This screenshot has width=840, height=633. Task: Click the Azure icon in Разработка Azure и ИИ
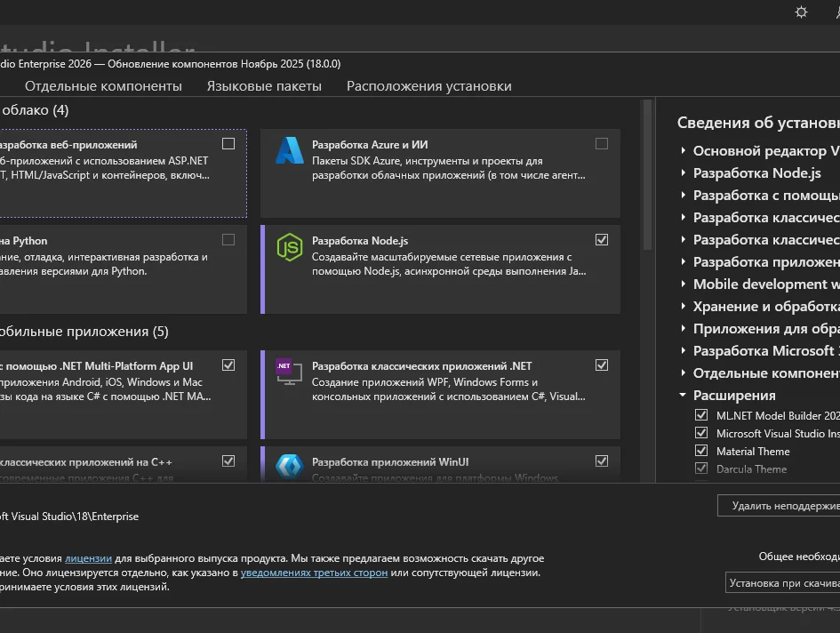click(289, 150)
